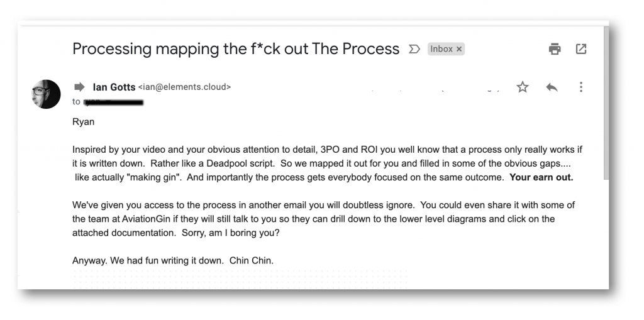Click the sender name Ian Gotts
The width and height of the screenshot is (644, 320).
(114, 87)
